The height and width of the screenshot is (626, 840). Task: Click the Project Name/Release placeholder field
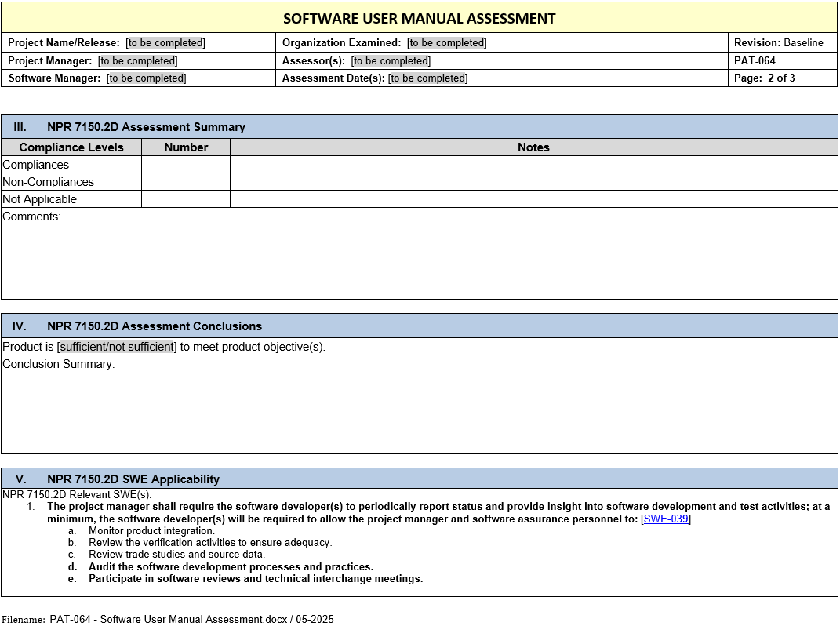(x=165, y=43)
